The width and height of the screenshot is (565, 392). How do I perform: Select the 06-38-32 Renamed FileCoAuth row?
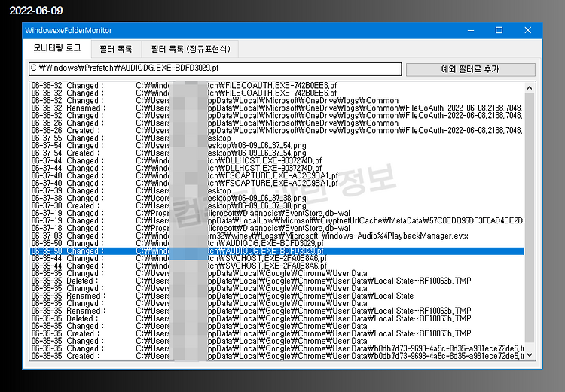[276, 108]
